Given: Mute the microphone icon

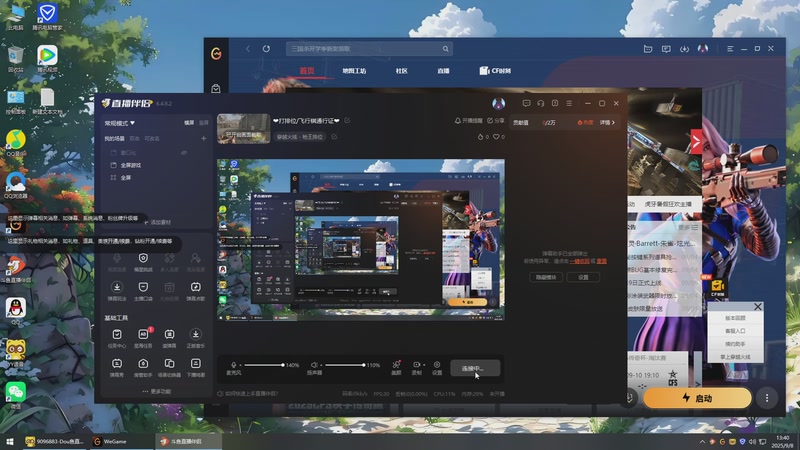Looking at the screenshot, I should coord(234,365).
